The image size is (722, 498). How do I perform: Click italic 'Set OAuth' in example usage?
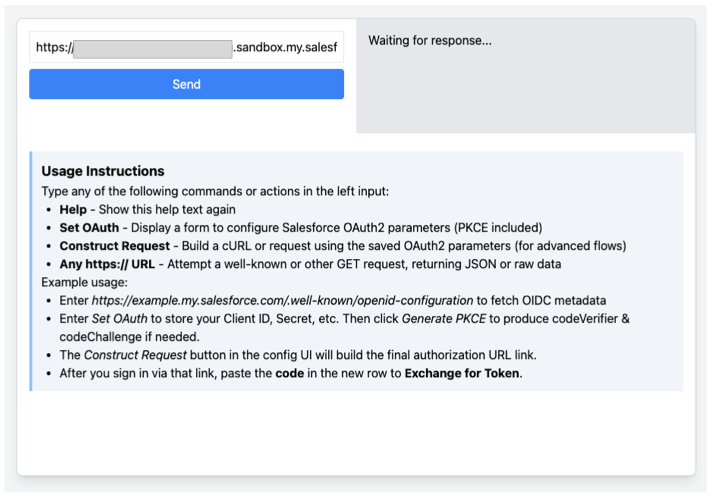coord(120,318)
